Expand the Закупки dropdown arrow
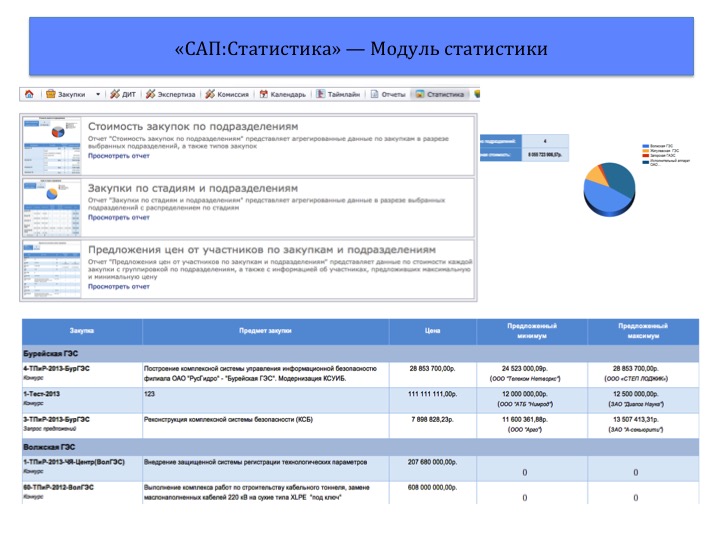The height and width of the screenshot is (540, 720). coord(97,95)
